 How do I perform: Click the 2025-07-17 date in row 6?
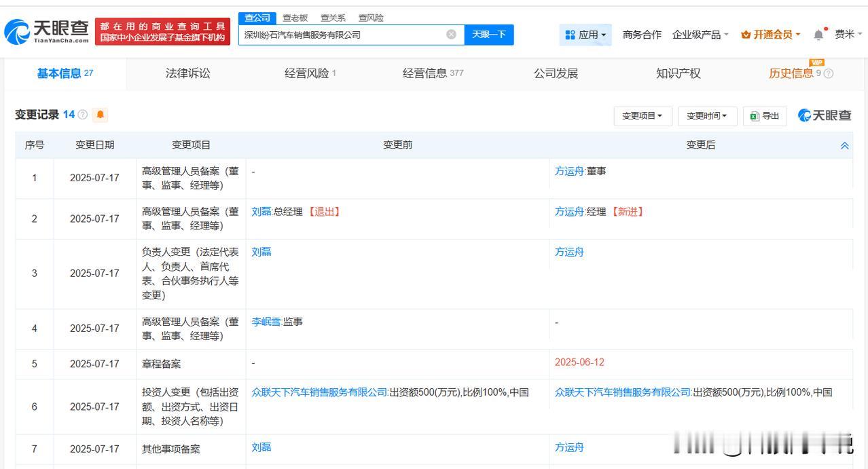pyautogui.click(x=94, y=407)
